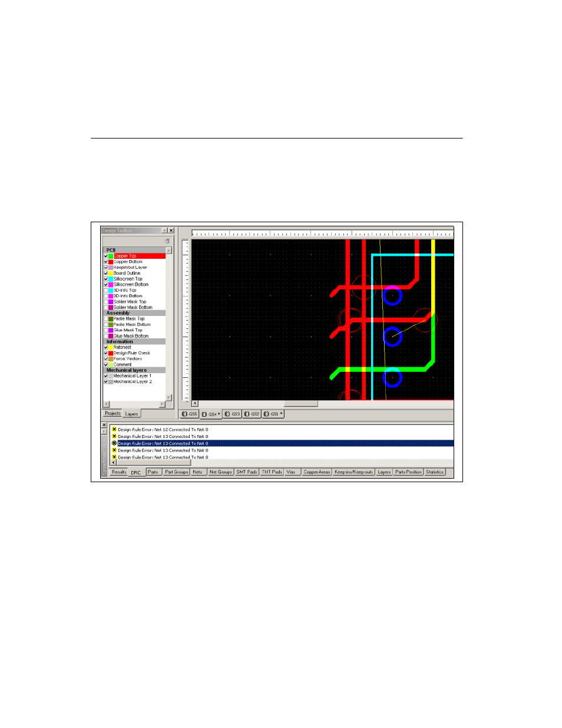Viewport: 562px width, 728px height.
Task: Open the GS4 design tab
Action: click(211, 414)
